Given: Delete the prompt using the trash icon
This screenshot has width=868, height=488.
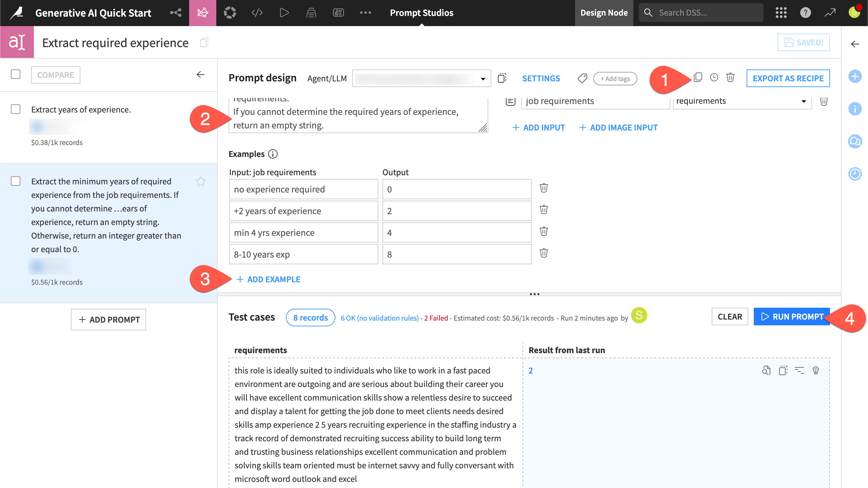Looking at the screenshot, I should (x=730, y=78).
